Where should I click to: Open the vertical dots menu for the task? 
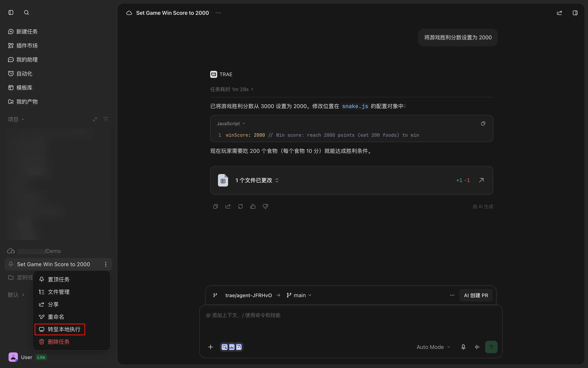pyautogui.click(x=106, y=264)
